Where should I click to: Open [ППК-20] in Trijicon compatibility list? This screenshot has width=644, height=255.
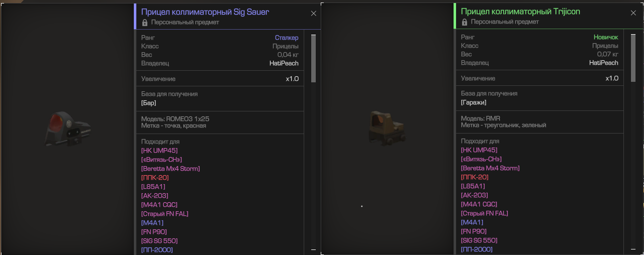pos(475,177)
